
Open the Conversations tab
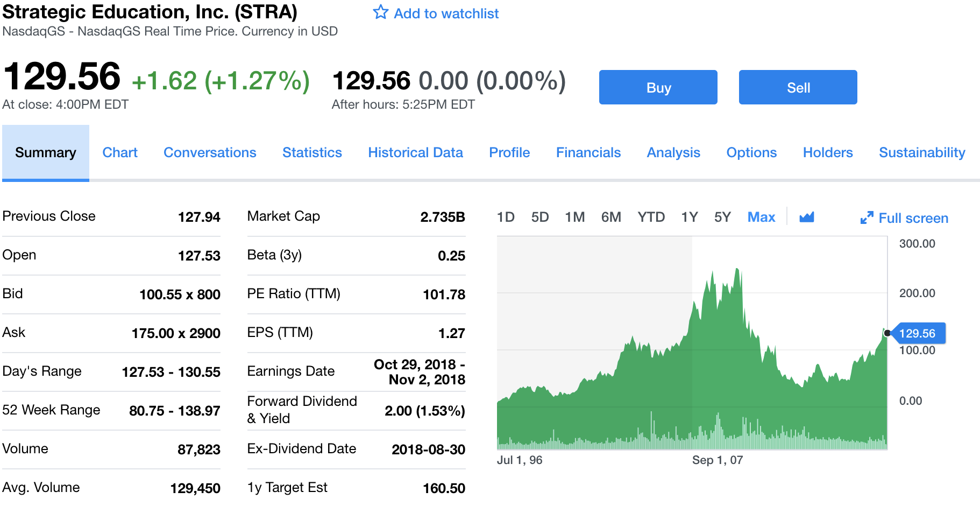pyautogui.click(x=210, y=153)
